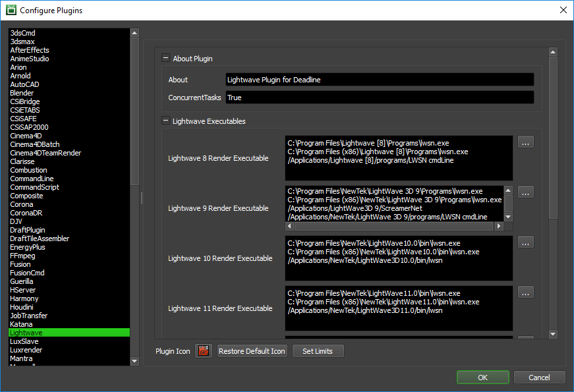
Task: Click browse button for Lightwave 10 executable
Action: pos(525,242)
